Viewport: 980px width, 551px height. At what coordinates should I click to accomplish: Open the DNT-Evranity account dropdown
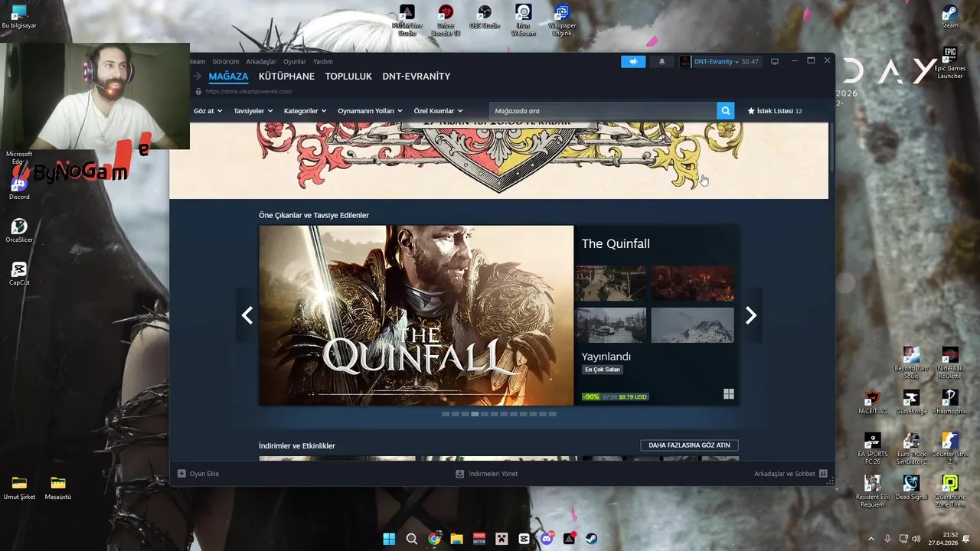[x=718, y=61]
